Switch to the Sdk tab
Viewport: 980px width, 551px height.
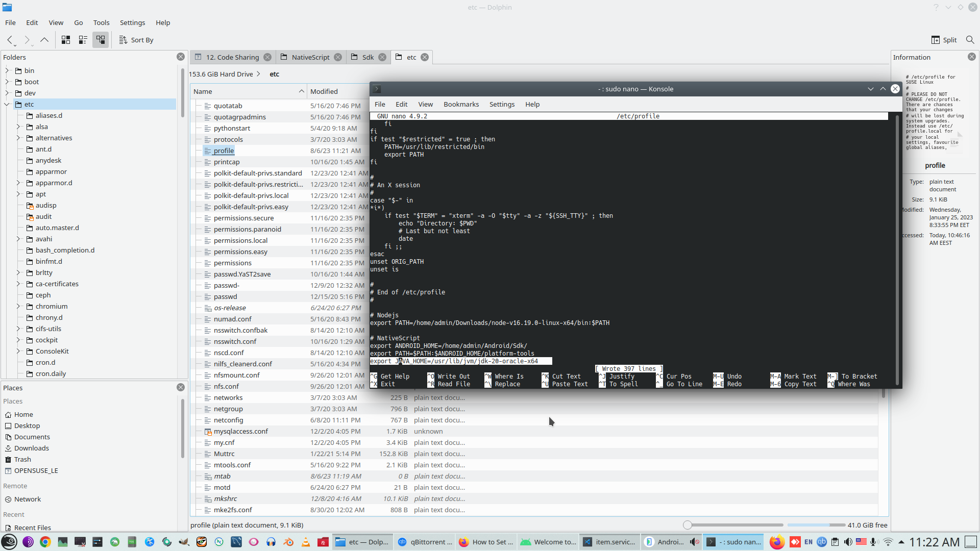point(367,57)
